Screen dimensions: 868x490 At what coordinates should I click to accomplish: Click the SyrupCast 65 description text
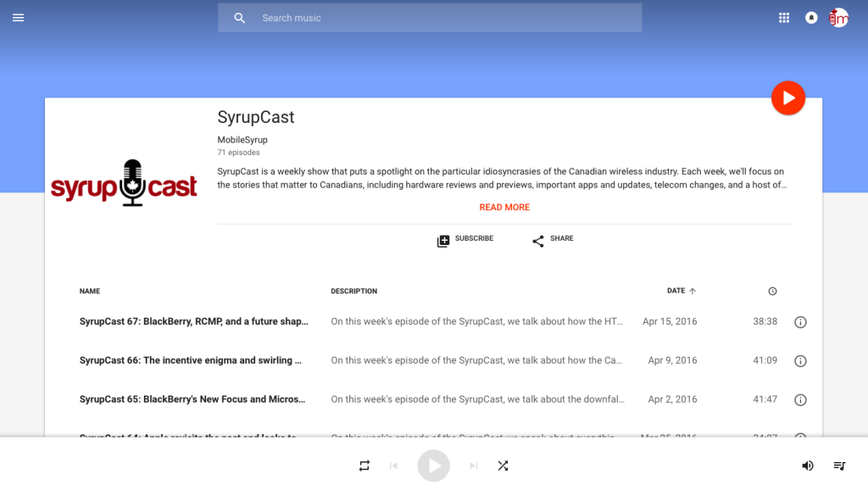pos(478,399)
